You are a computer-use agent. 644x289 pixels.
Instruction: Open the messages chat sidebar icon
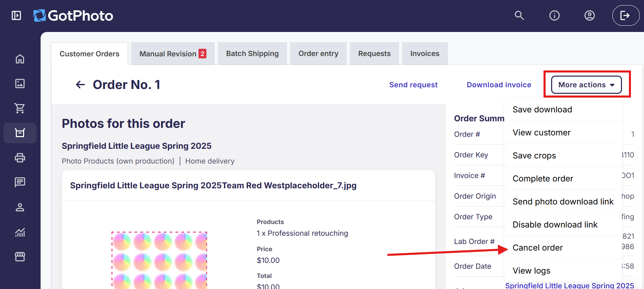20,182
